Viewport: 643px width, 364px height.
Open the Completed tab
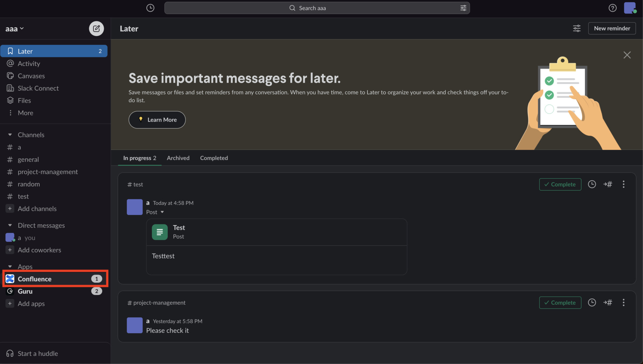[x=214, y=158]
